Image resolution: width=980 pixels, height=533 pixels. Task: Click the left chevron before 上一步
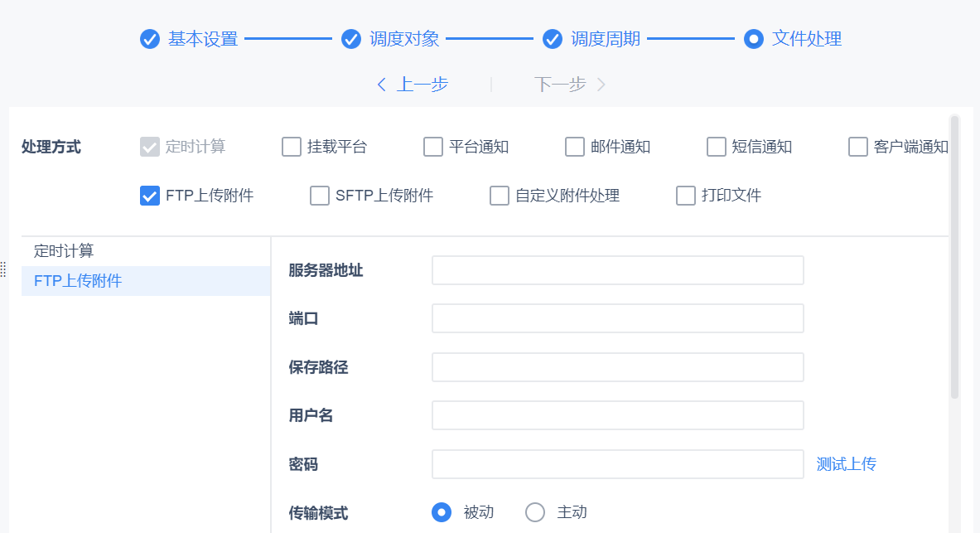[x=381, y=85]
